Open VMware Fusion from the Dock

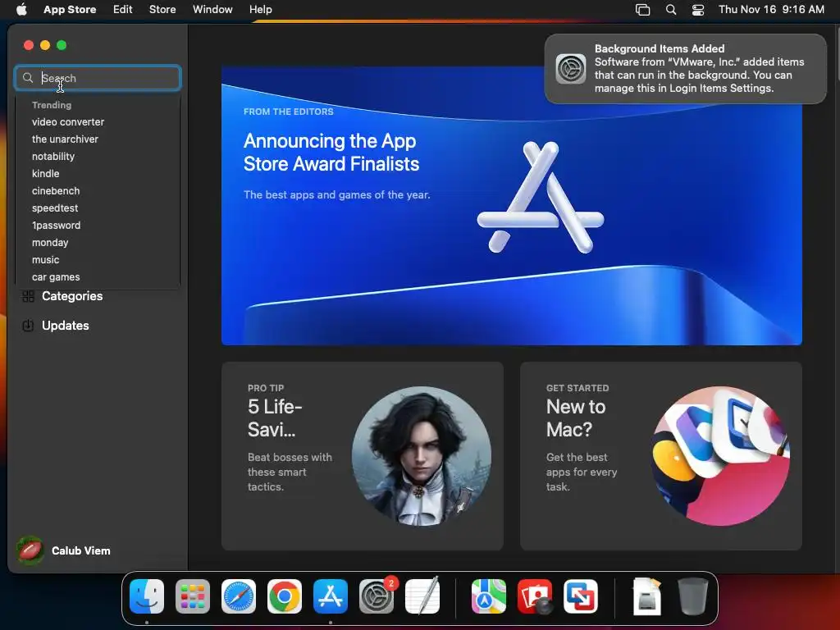pos(581,596)
